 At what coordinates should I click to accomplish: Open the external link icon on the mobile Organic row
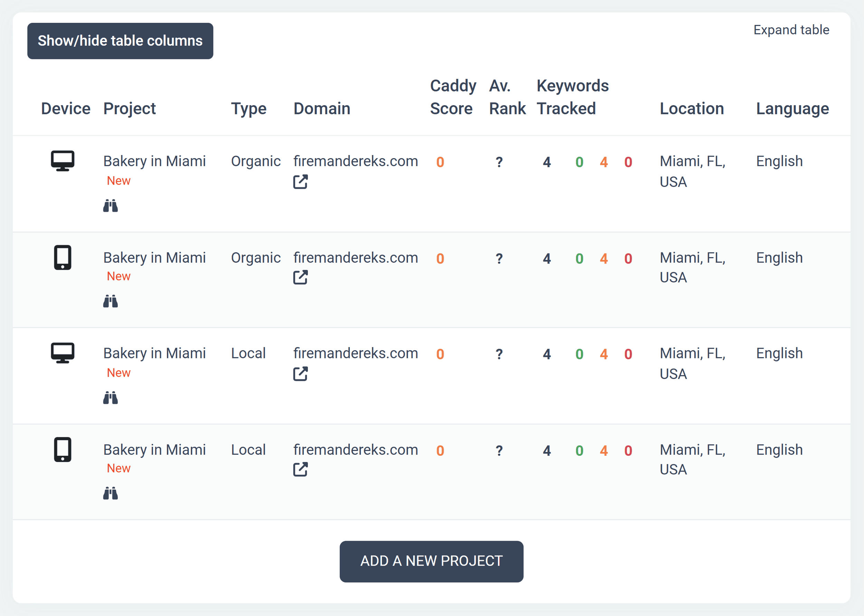pos(300,278)
